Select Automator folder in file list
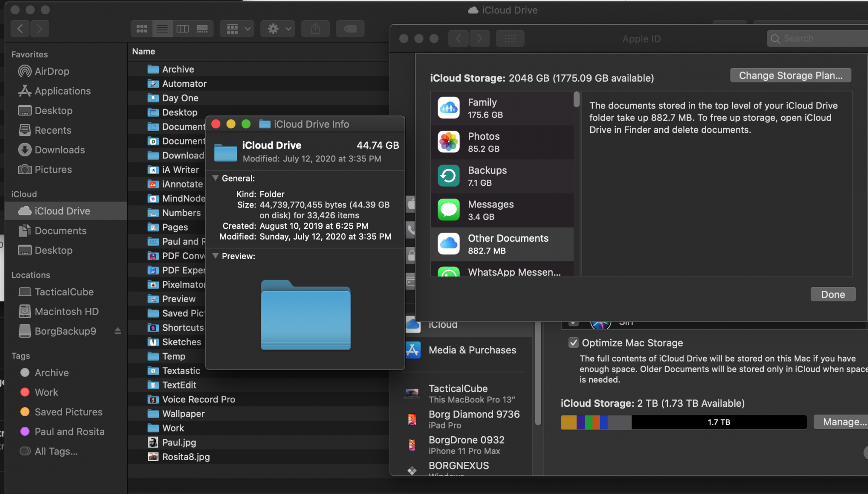The width and height of the screenshot is (868, 494). [258, 83]
